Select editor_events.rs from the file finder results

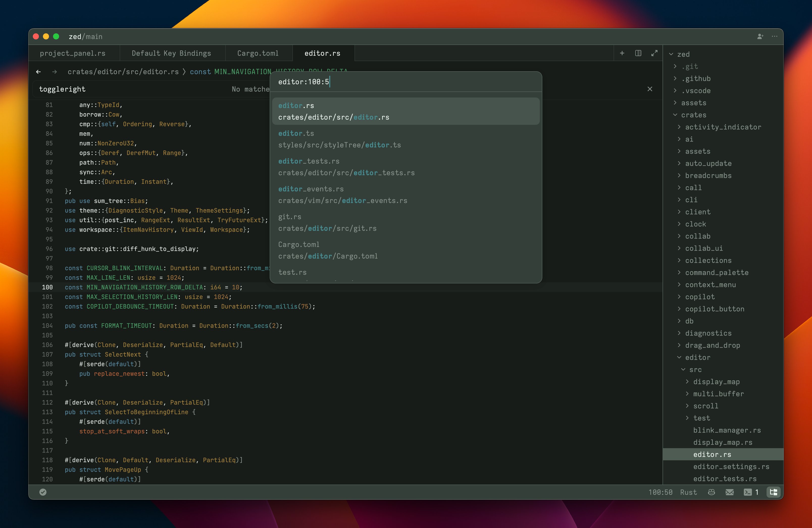tap(343, 194)
